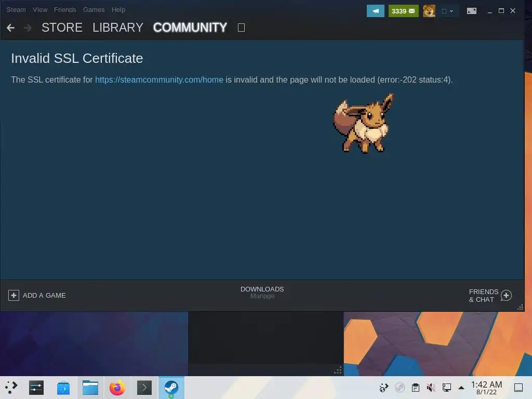Viewport: 532px width, 399px height.
Task: Maximize the Steam window
Action: click(501, 11)
